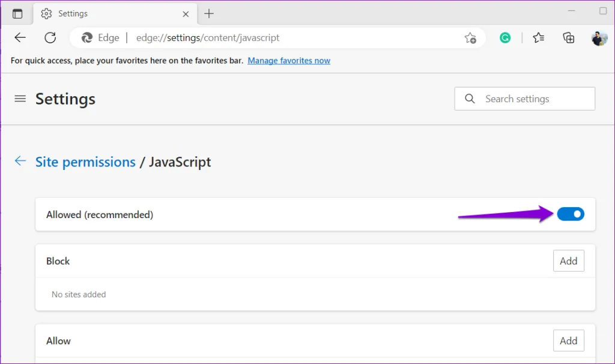Click Add button in Allow section
This screenshot has height=364, width=615.
pos(568,341)
